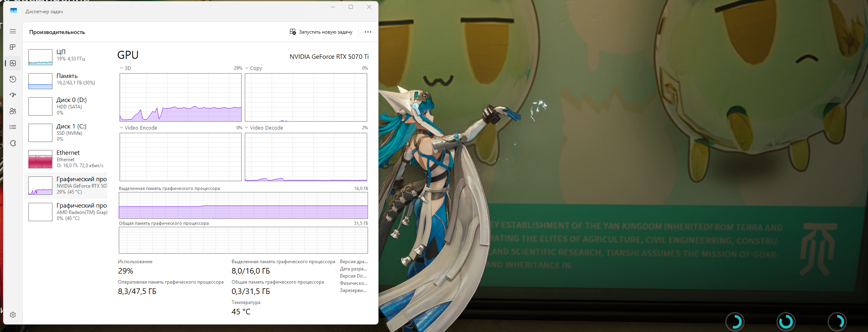This screenshot has height=332, width=868.
Task: Change the Video Encode graph dropdown
Action: [122, 128]
